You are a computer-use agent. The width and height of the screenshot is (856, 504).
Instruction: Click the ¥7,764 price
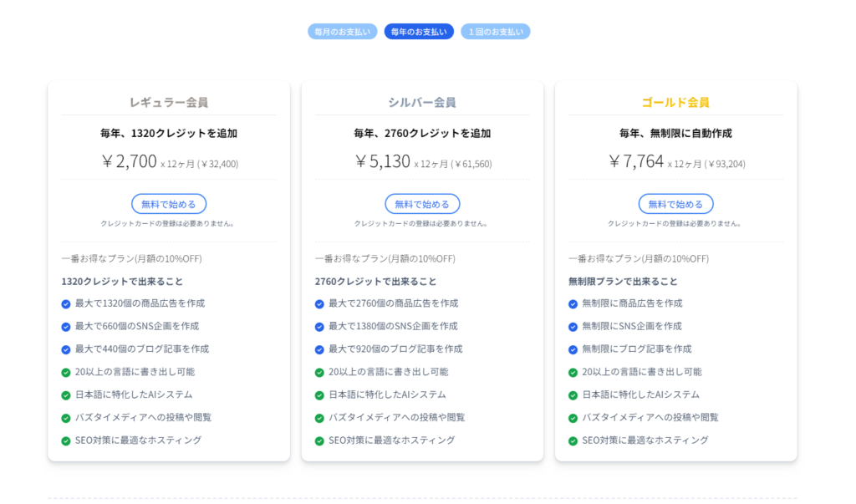[x=635, y=161]
